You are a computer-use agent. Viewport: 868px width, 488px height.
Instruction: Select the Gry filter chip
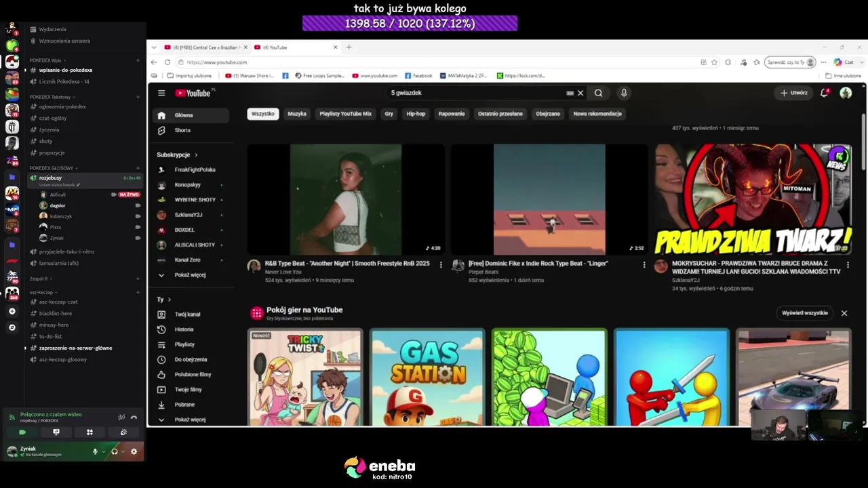coord(389,114)
